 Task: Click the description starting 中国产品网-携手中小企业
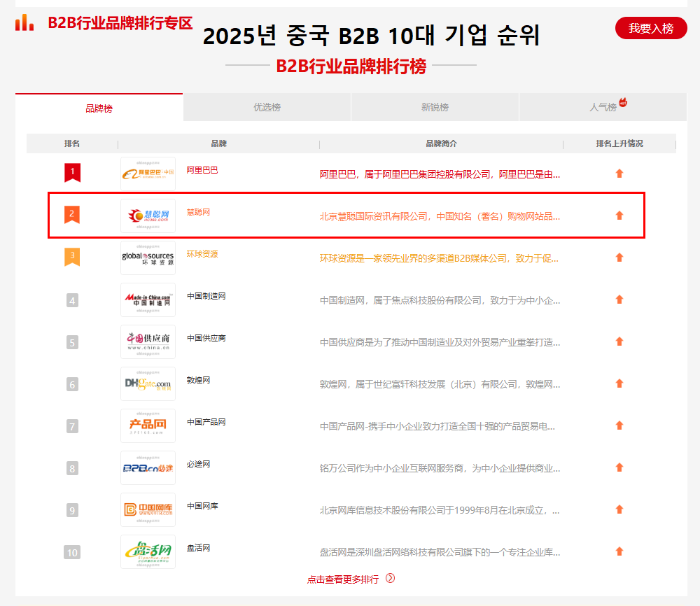pyautogui.click(x=437, y=426)
